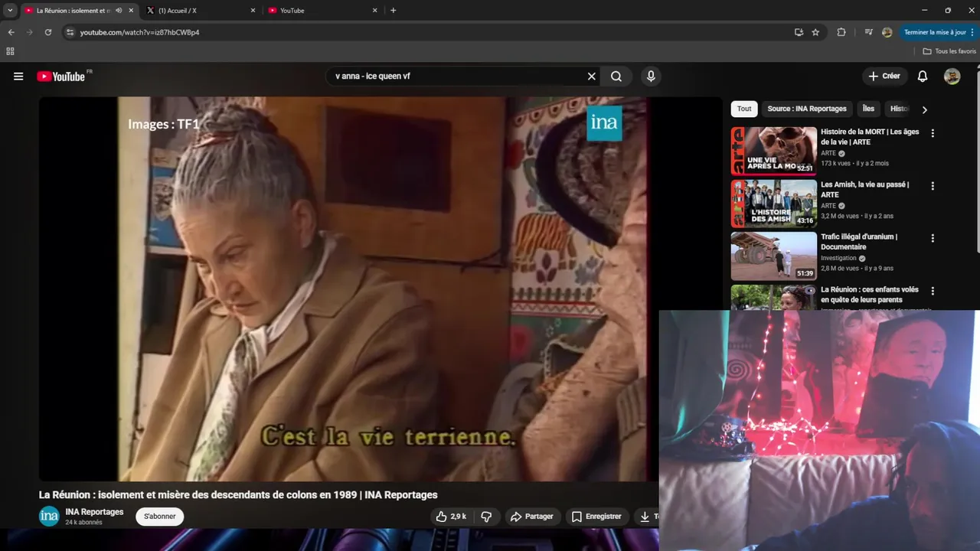Click the Créer button
Screen dimensions: 980x551
pyautogui.click(x=884, y=77)
